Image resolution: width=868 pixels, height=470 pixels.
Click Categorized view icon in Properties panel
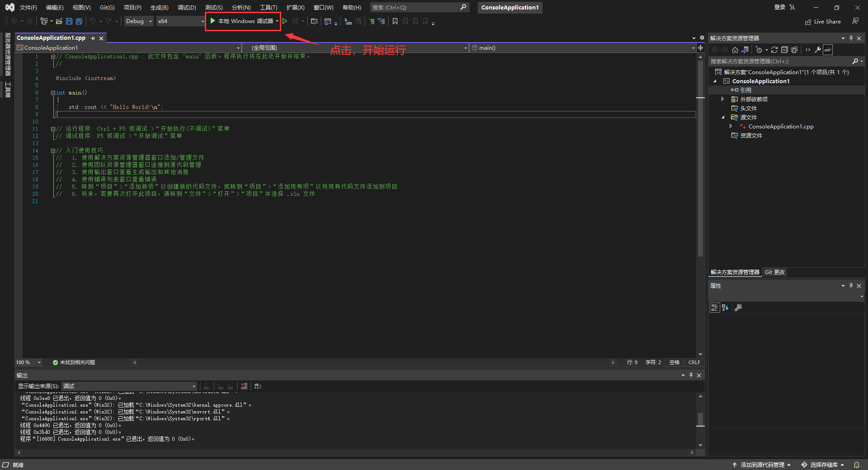tap(715, 308)
